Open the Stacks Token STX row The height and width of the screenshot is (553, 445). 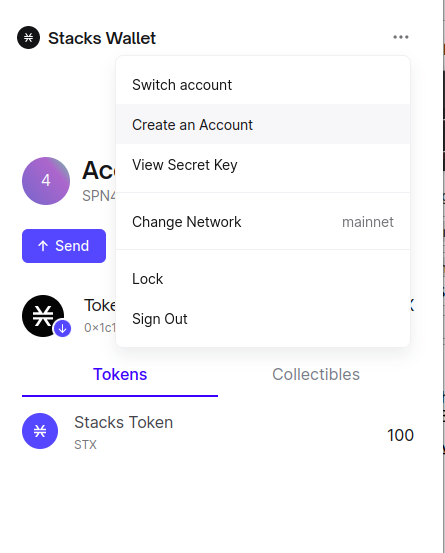[218, 431]
